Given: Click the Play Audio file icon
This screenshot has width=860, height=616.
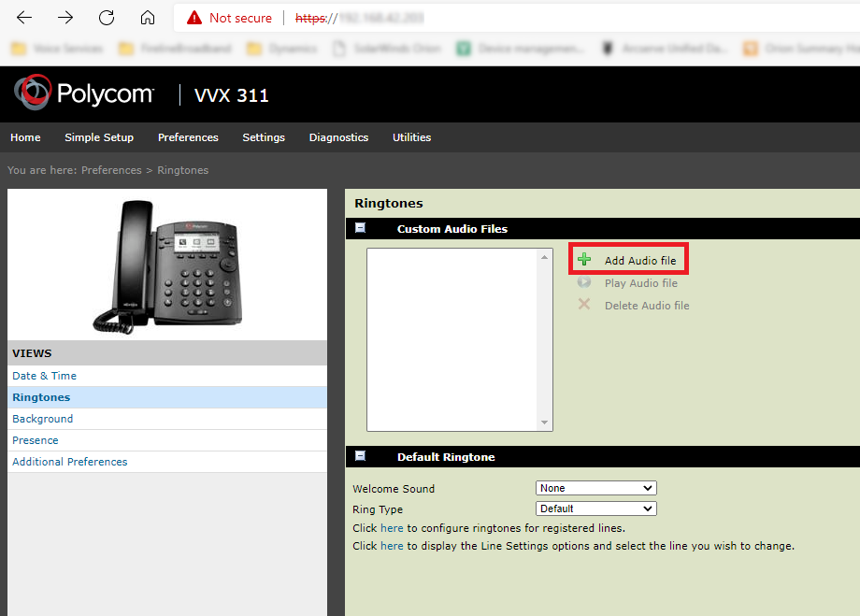Looking at the screenshot, I should pyautogui.click(x=584, y=282).
